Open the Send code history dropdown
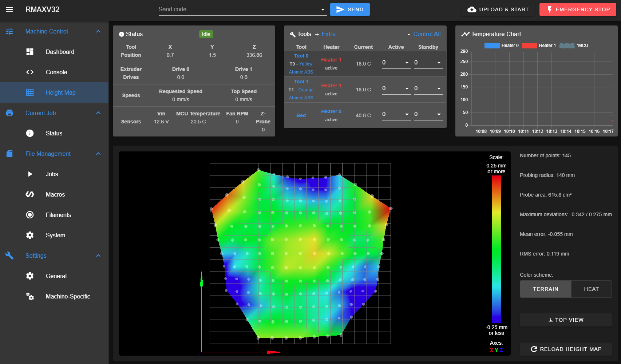 pyautogui.click(x=323, y=9)
